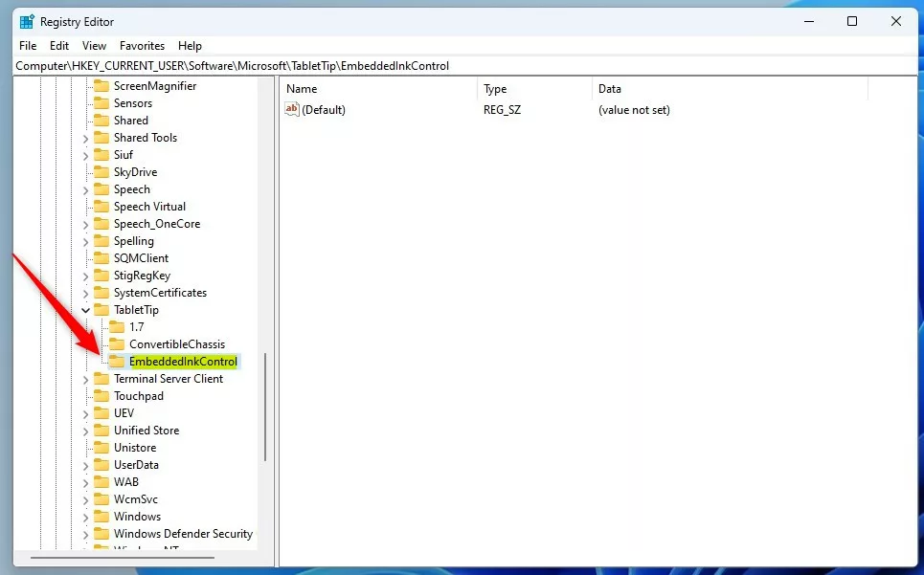Image resolution: width=924 pixels, height=575 pixels.
Task: Expand the Speech key chevron
Action: tap(85, 190)
